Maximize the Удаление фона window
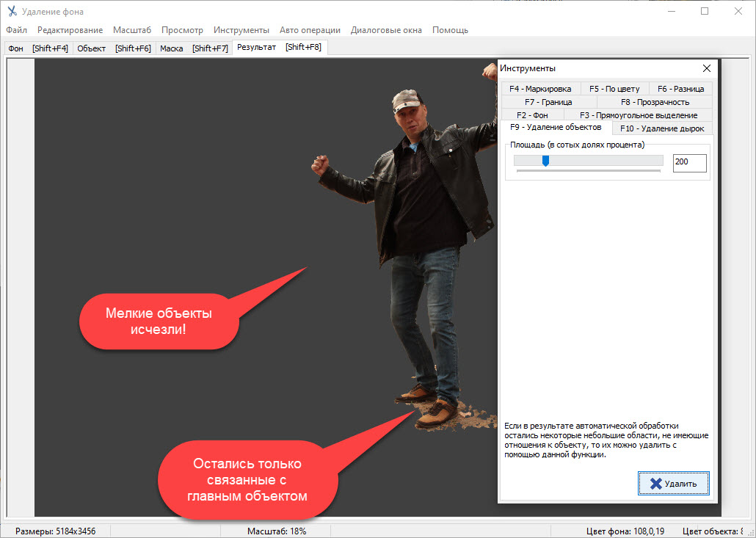The width and height of the screenshot is (756, 538). [705, 11]
